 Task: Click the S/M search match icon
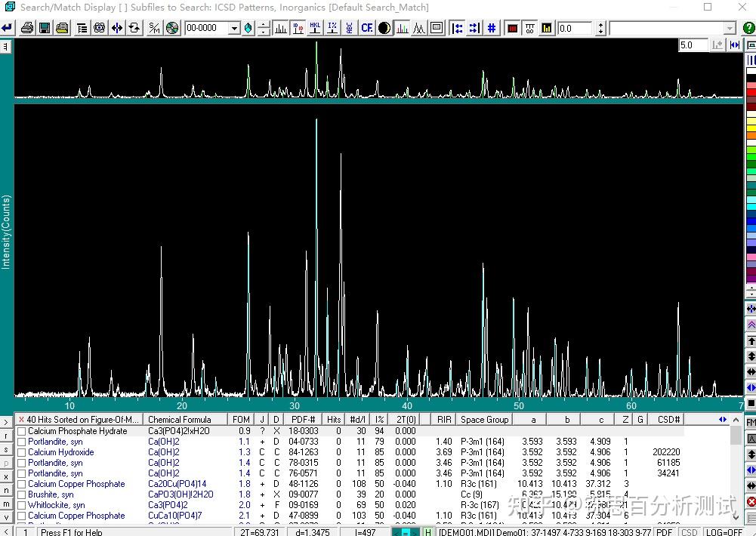154,28
